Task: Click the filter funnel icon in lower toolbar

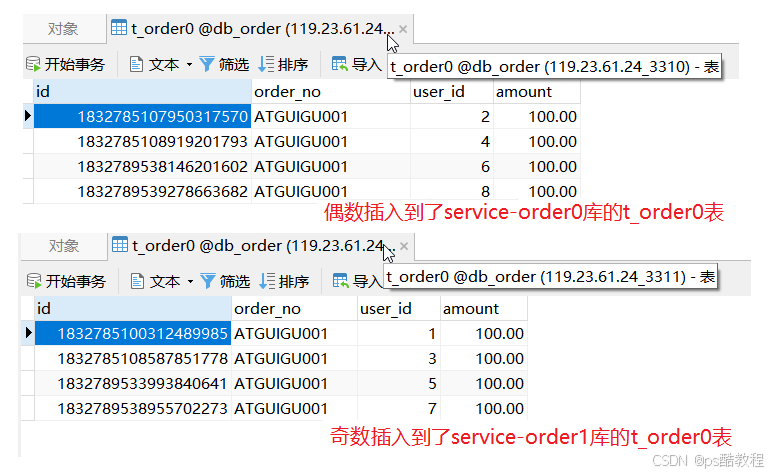Action: coord(208,281)
